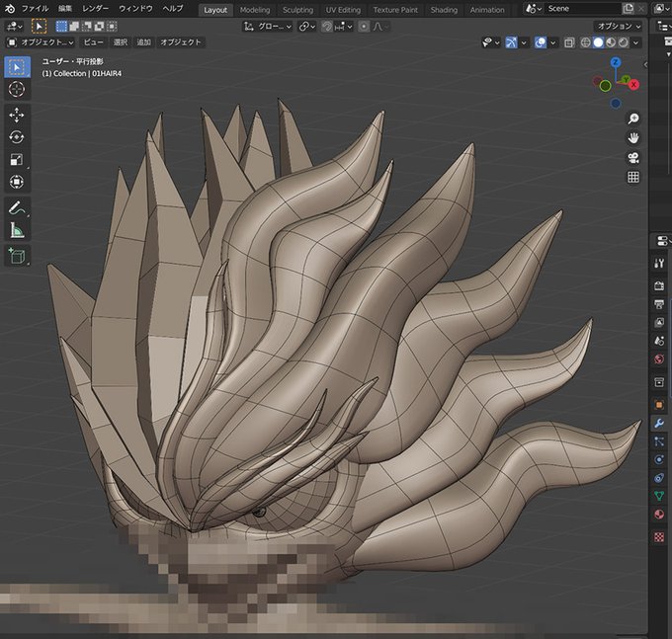Open the snapping options dropdown

point(344,27)
